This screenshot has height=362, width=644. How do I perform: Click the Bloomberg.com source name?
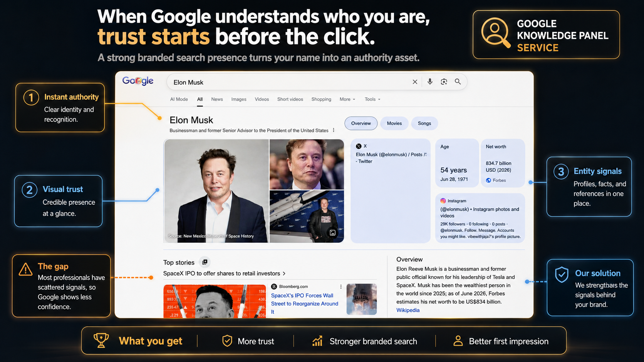[293, 287]
